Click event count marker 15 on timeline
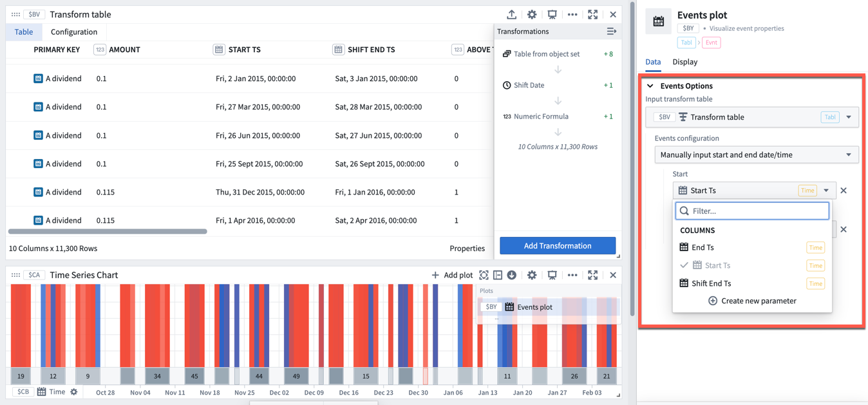Viewport: 868px width, 405px height. click(366, 376)
